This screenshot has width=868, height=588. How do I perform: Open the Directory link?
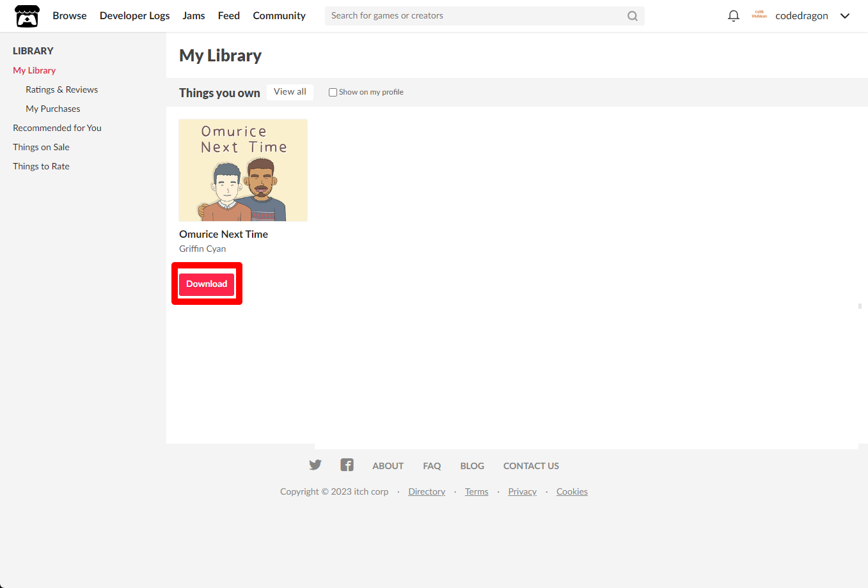pyautogui.click(x=427, y=491)
